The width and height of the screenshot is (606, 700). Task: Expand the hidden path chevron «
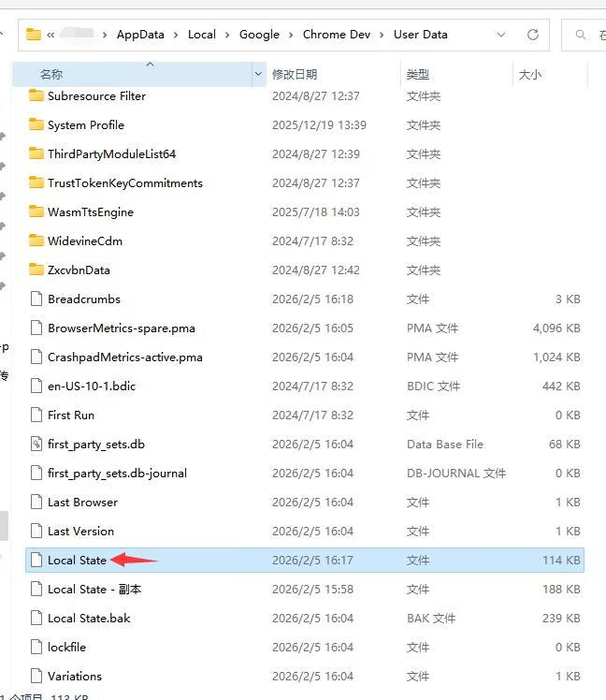(x=50, y=35)
